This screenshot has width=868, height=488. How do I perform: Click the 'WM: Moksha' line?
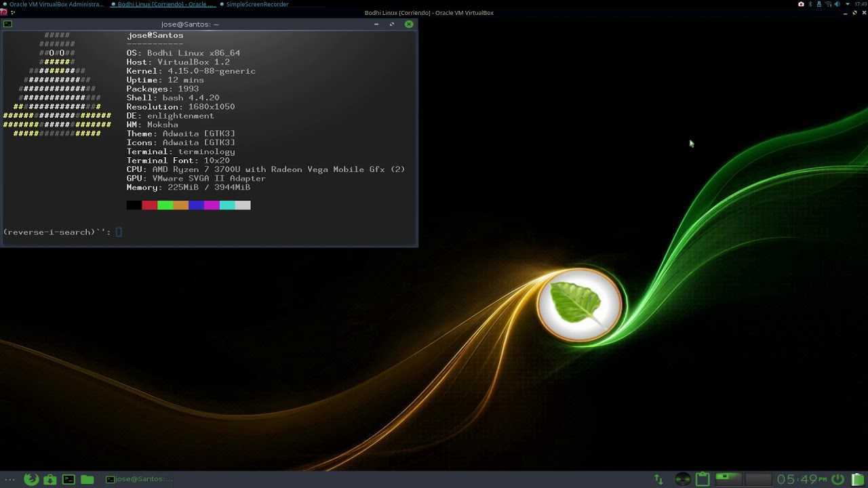[153, 125]
